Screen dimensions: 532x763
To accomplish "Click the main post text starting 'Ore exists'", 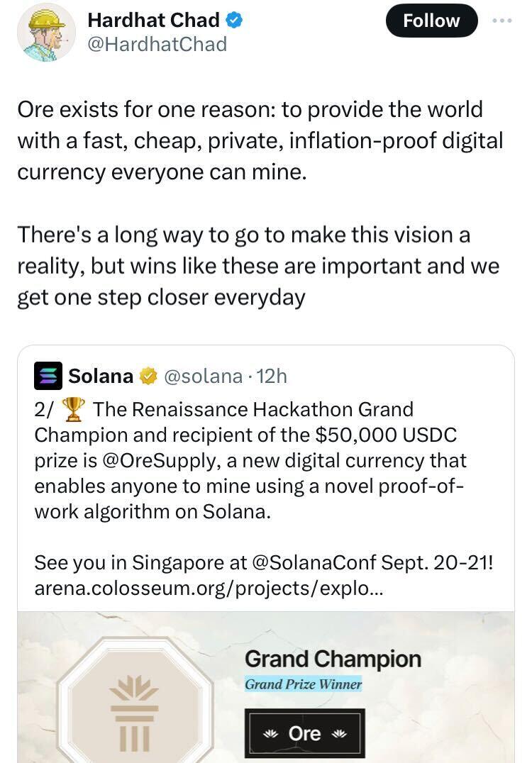I will (x=260, y=140).
